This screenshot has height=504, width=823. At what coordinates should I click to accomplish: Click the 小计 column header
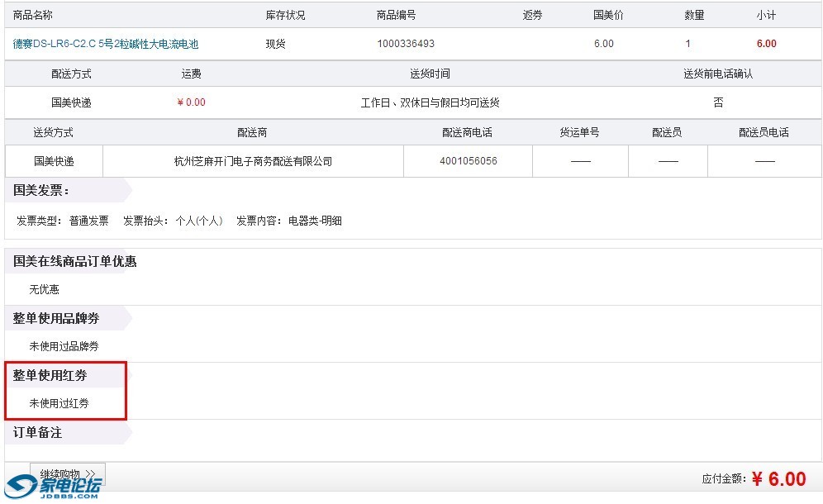766,15
